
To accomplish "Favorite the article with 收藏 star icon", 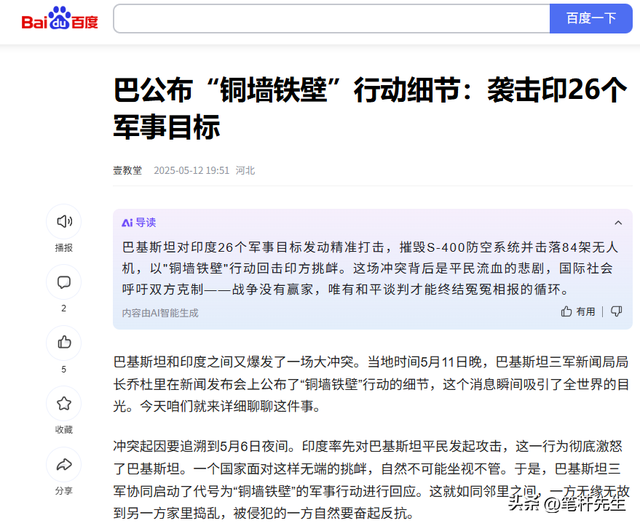I will point(64,403).
